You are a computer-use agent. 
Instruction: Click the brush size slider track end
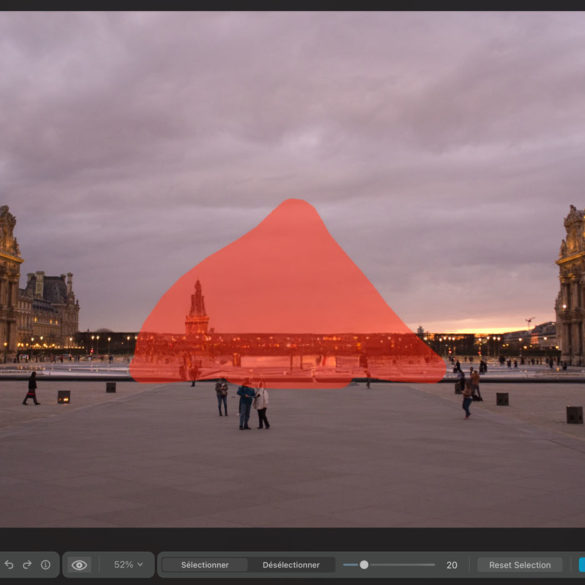434,565
